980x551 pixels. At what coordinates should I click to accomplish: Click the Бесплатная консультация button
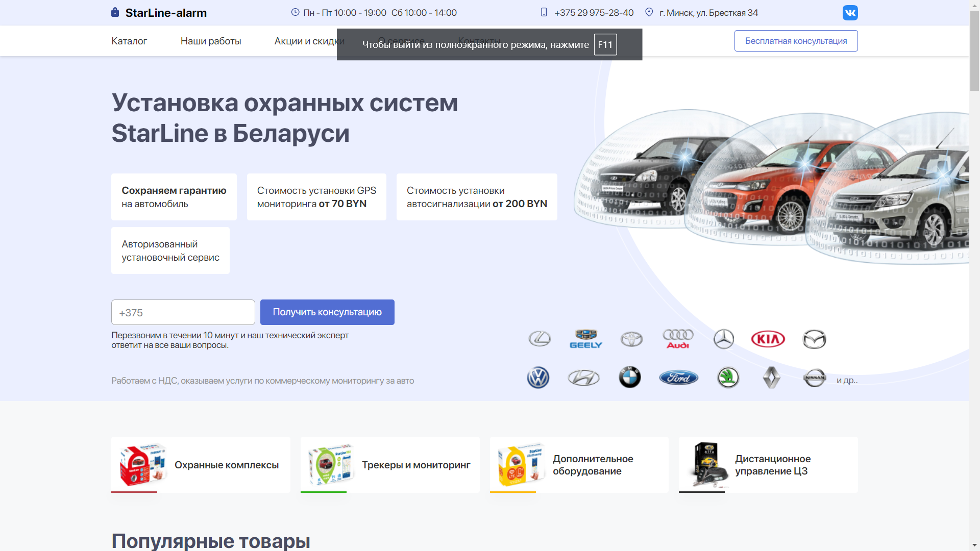(x=796, y=41)
